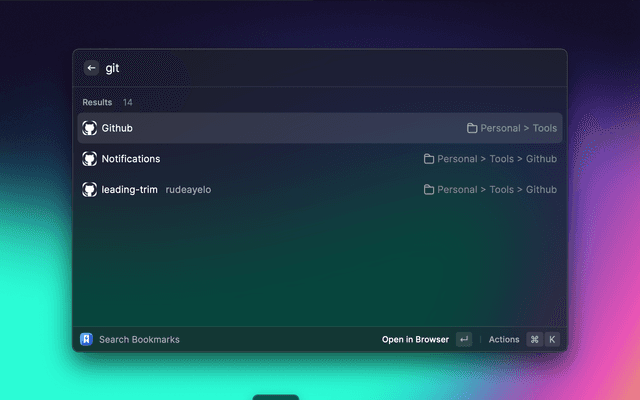This screenshot has width=640, height=400.
Task: Click the Personal > Tools path on the Github row
Action: [x=519, y=128]
